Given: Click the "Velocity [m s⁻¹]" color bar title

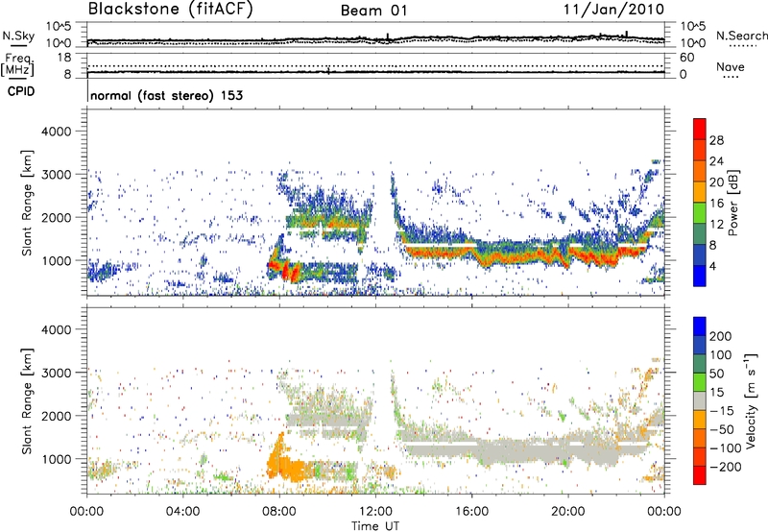Looking at the screenshot, I should [x=751, y=400].
